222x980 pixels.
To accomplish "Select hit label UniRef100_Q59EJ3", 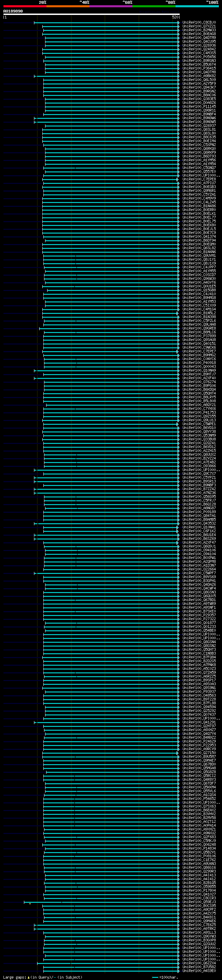I will [199, 902].
